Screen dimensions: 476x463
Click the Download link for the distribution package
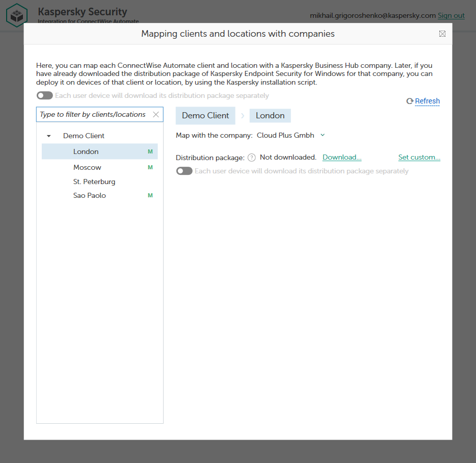coord(341,157)
